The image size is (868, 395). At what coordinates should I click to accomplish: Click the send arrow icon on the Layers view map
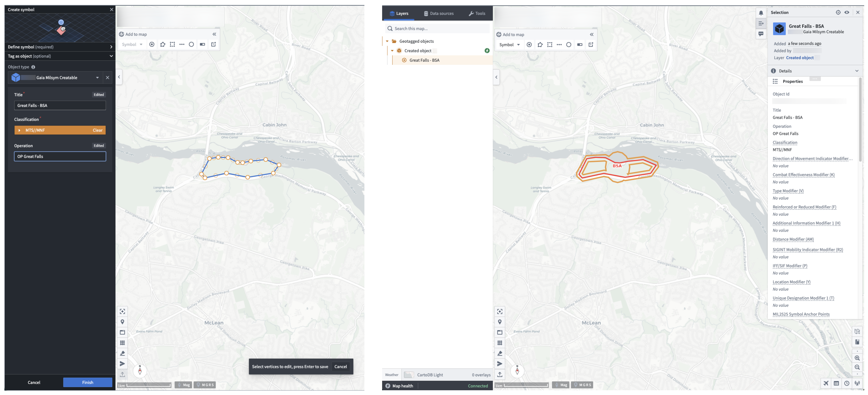click(500, 364)
